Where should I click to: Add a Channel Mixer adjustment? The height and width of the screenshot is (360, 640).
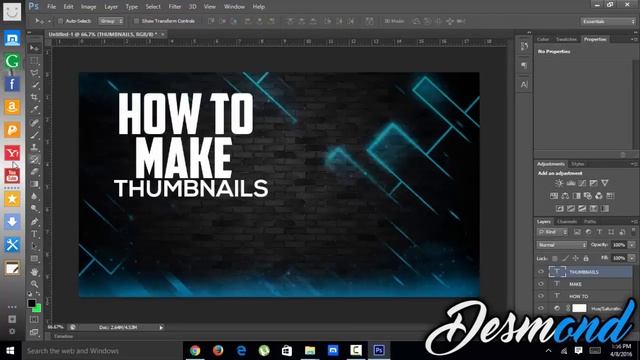click(599, 196)
